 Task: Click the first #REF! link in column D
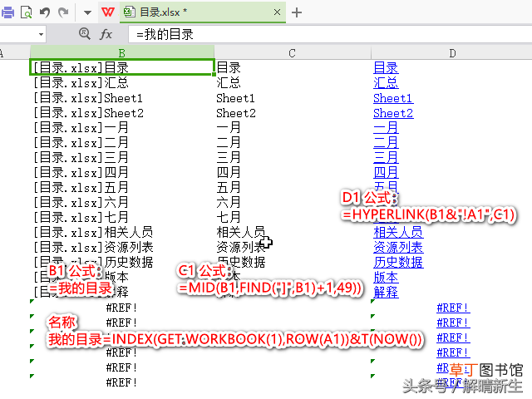point(453,308)
